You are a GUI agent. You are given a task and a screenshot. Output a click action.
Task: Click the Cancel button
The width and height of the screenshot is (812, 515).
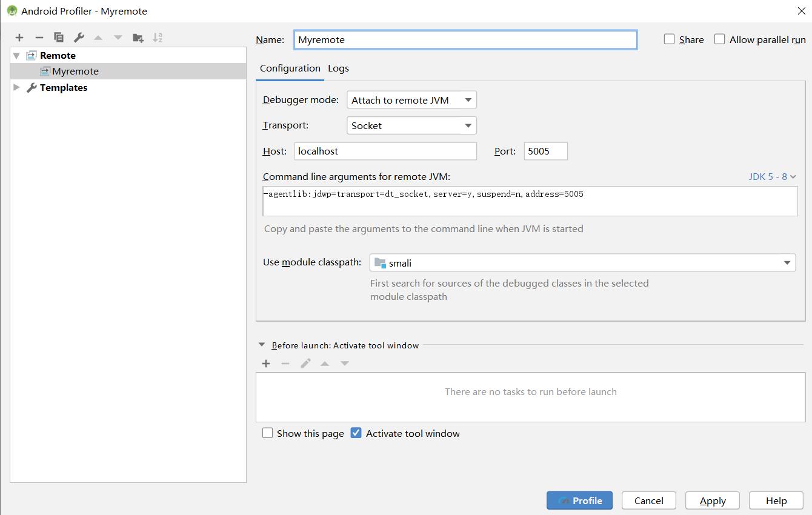coord(649,500)
